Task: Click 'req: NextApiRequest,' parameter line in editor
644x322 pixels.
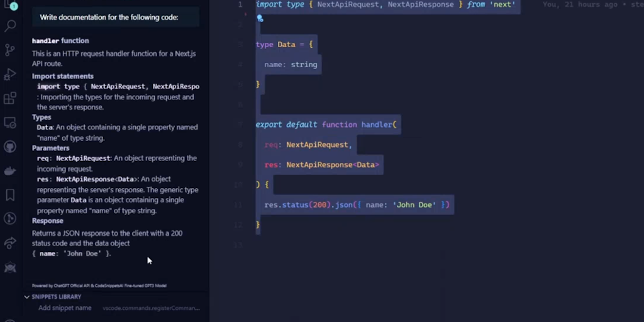Action: (308, 145)
